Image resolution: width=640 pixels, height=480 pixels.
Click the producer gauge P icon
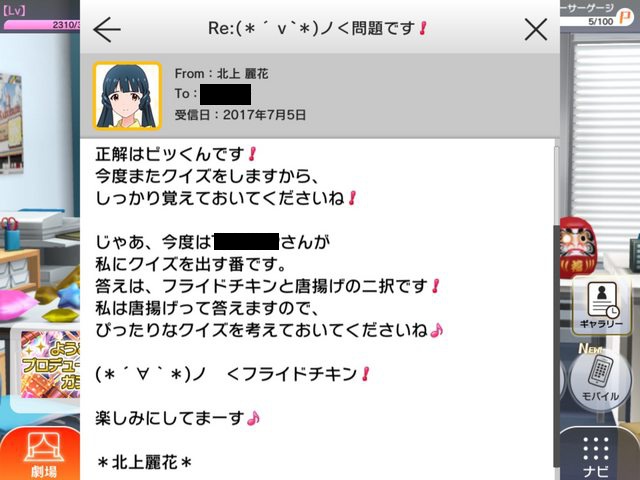(x=625, y=18)
